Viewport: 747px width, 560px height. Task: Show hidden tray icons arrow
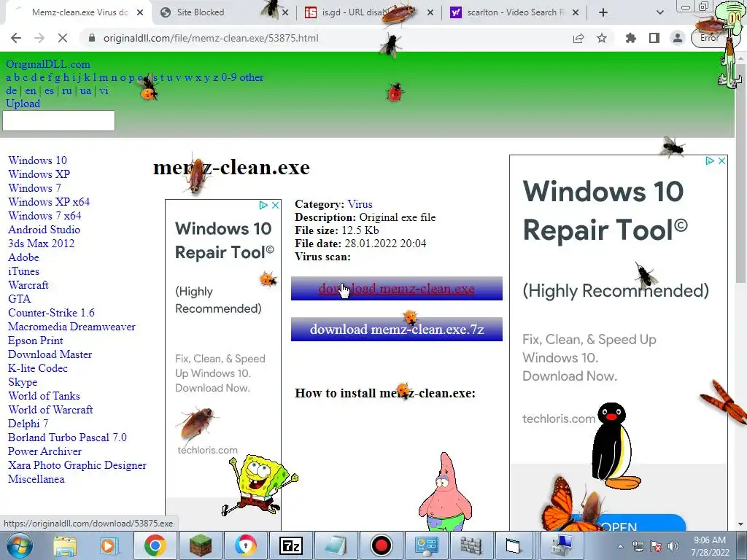620,546
